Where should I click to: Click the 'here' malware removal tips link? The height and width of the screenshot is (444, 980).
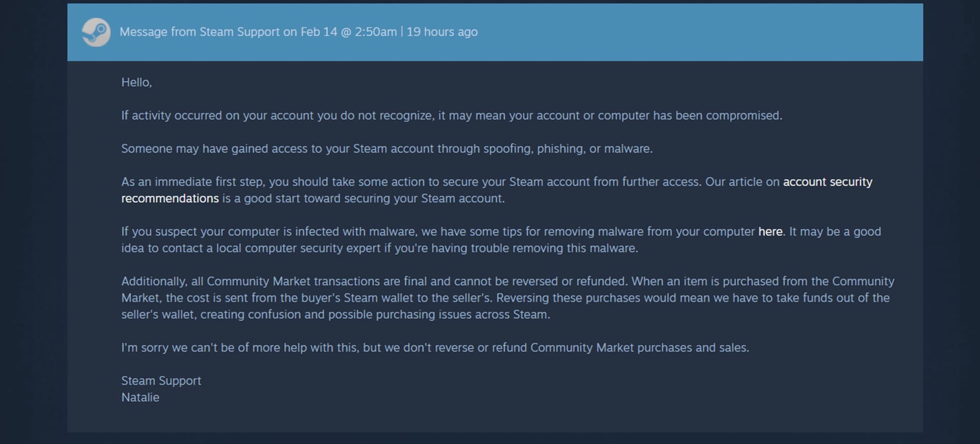(x=770, y=231)
